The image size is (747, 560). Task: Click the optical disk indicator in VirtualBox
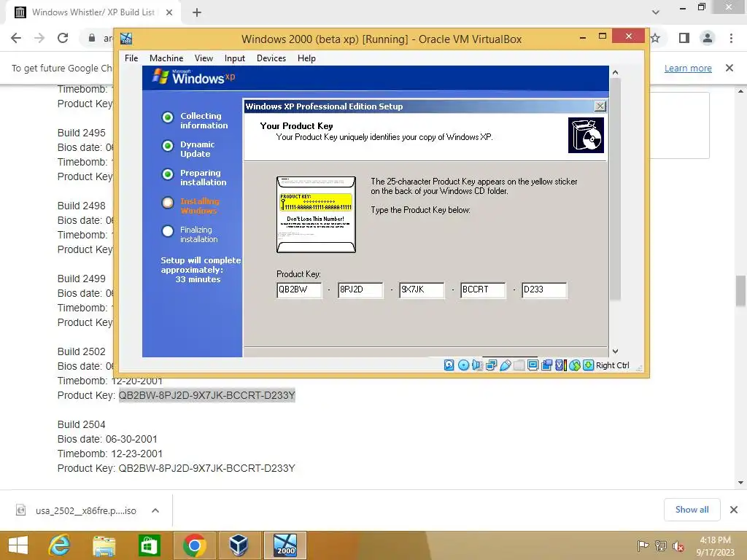pos(463,365)
